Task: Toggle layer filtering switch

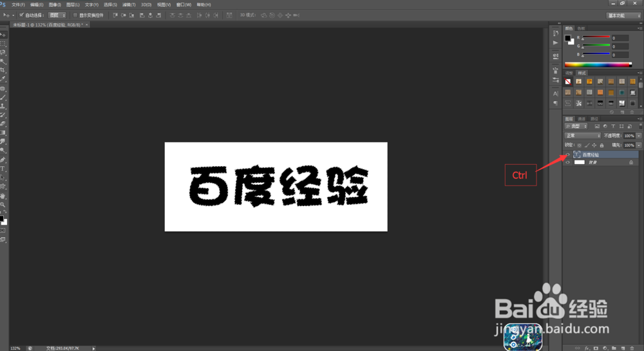Action: pos(640,126)
